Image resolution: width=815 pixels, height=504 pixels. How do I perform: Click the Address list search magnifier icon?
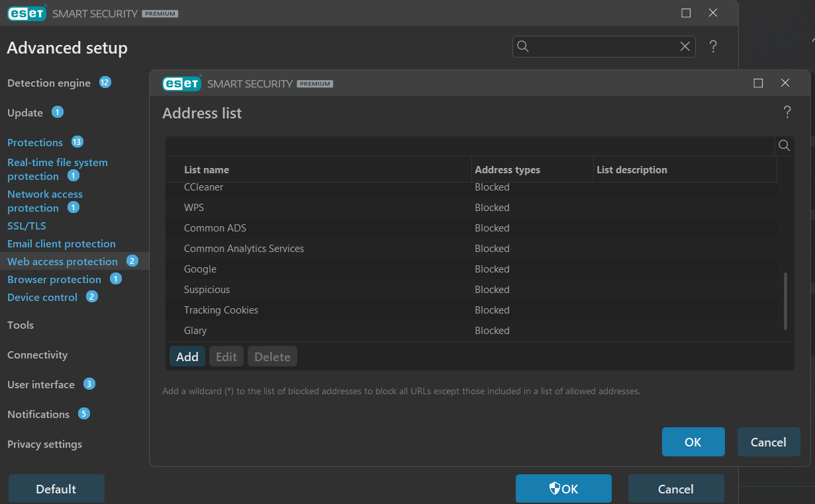pyautogui.click(x=785, y=146)
